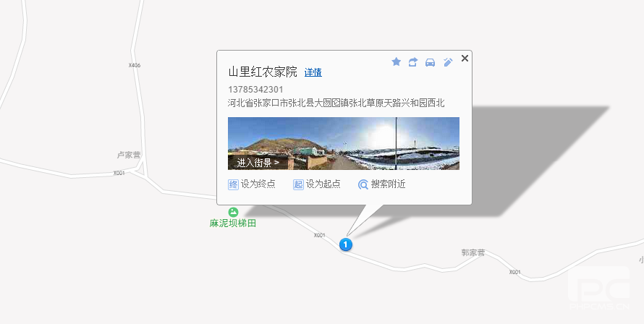Click the phone number 13785342301
This screenshot has width=644, height=324.
255,90
